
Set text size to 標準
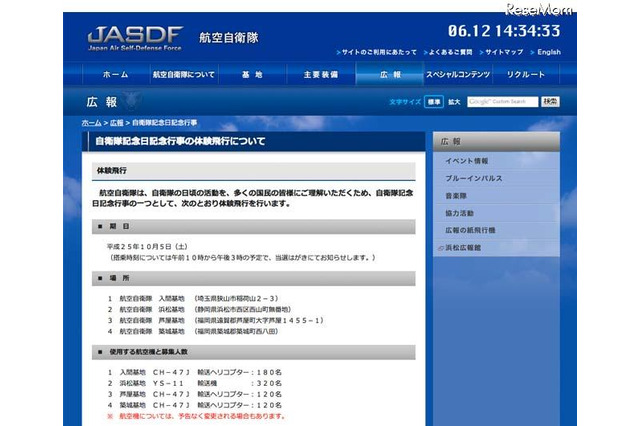[x=434, y=102]
